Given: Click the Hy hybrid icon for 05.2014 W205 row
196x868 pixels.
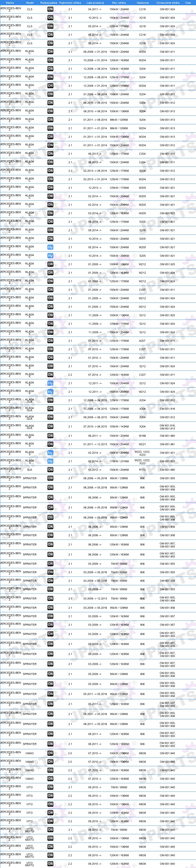Looking at the screenshot, I should [50, 247].
